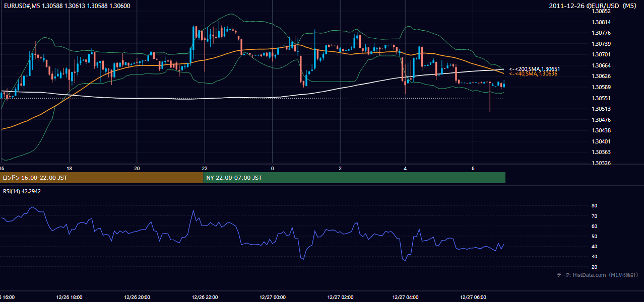
Task: Click hour label 0 under price chart
Action: pos(272,168)
